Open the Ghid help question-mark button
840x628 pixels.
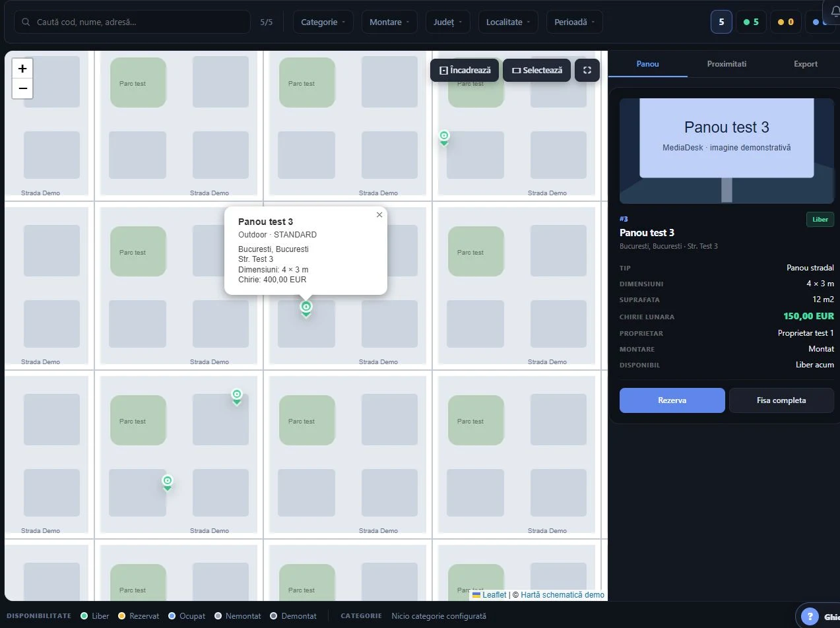[x=810, y=617]
